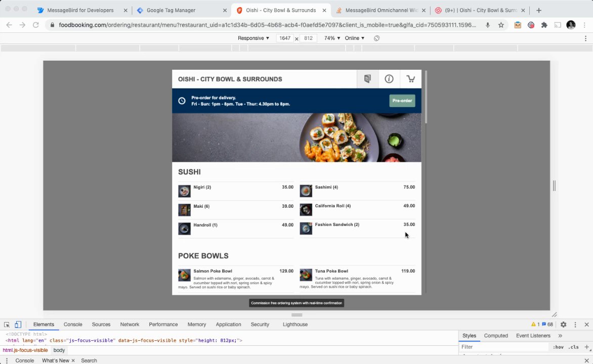Click the red circular extension icon

coord(531,25)
